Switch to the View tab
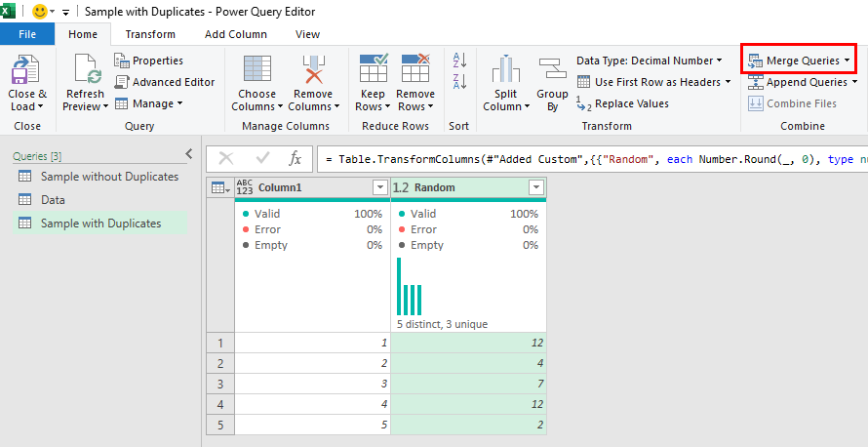Screen dimensions: 868x447 [x=307, y=34]
